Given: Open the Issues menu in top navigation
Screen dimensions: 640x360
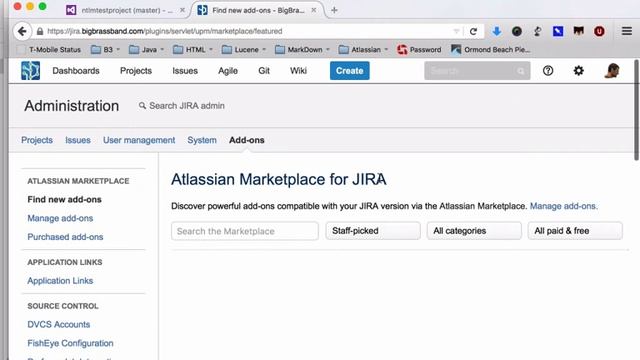Looking at the screenshot, I should click(x=185, y=71).
